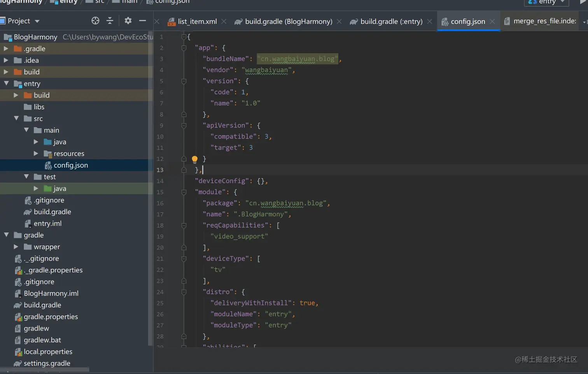Open the entry run configuration dropdown

(546, 2)
